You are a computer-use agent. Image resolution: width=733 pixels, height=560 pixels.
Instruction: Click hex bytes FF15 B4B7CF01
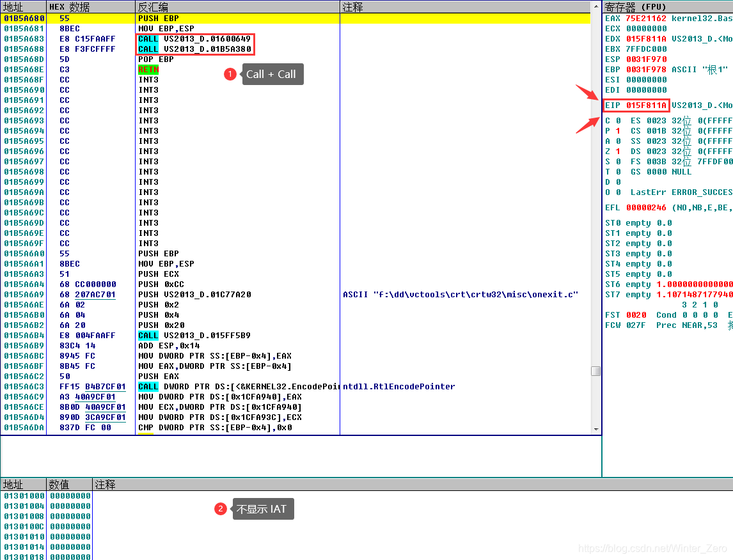click(92, 387)
